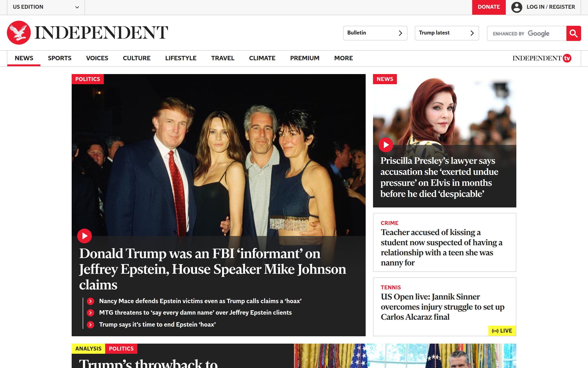This screenshot has width=588, height=368.
Task: Click the News tag on Priscilla story
Action: (x=385, y=79)
